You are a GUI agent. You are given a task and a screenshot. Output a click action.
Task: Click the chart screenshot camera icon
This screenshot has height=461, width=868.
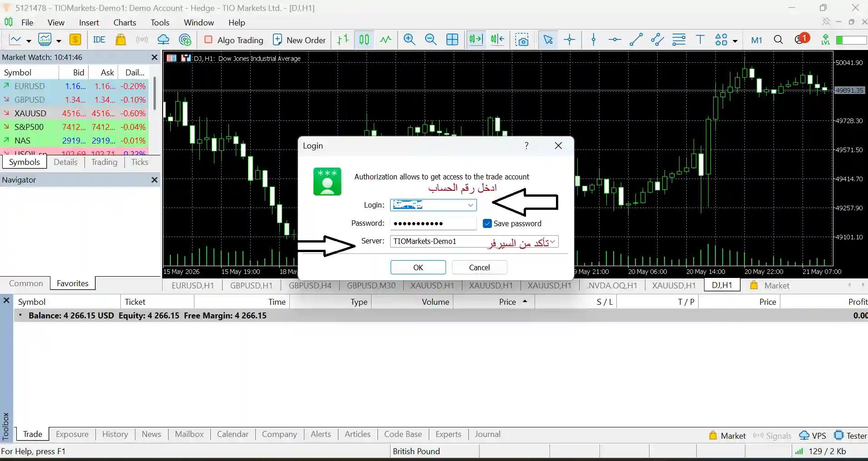click(522, 40)
